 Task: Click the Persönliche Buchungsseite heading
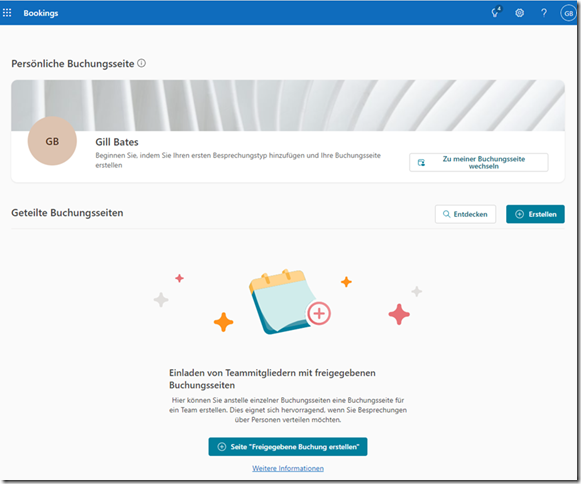tap(73, 63)
